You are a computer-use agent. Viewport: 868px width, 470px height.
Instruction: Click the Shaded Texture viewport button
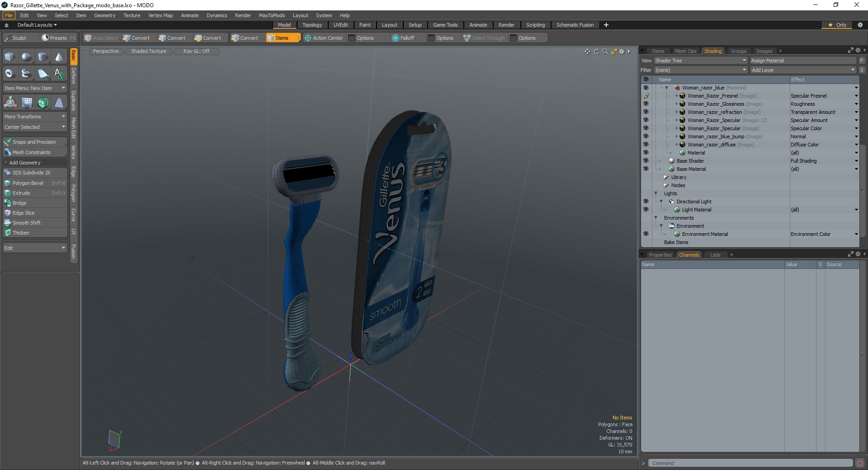(149, 52)
